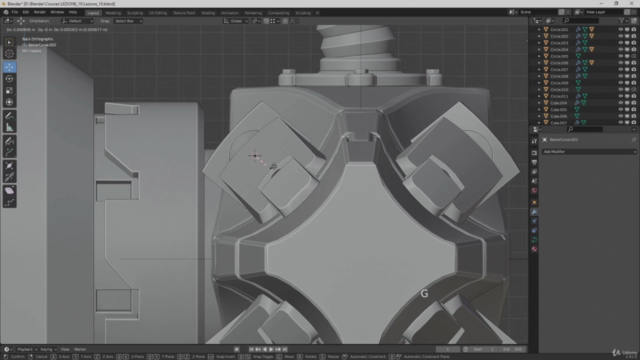Toggle viewport display for Cube.006

[x=627, y=116]
